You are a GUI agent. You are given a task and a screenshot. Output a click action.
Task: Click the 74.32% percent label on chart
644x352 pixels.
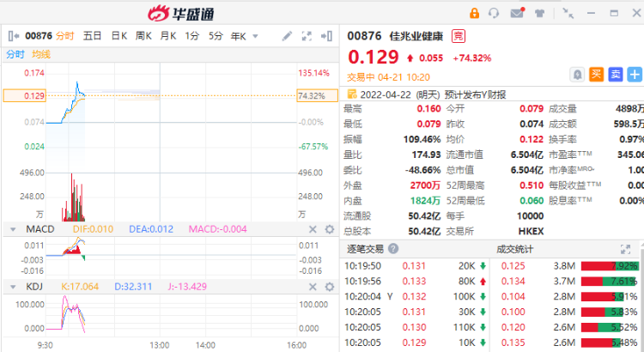317,95
